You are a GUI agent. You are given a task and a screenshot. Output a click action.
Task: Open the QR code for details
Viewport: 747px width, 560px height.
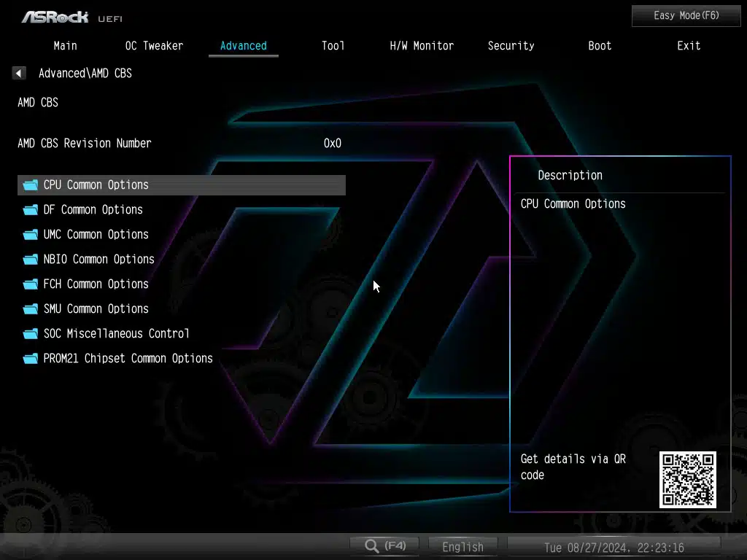[687, 479]
